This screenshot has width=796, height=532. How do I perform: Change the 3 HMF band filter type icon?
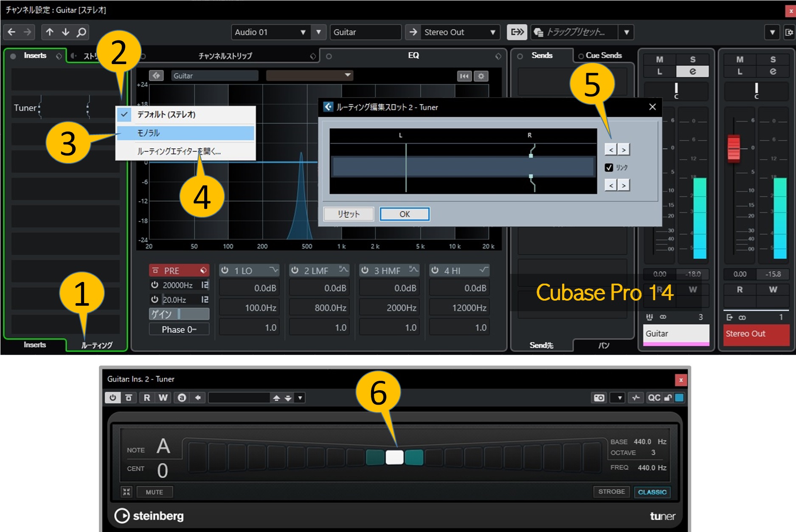[x=413, y=270]
